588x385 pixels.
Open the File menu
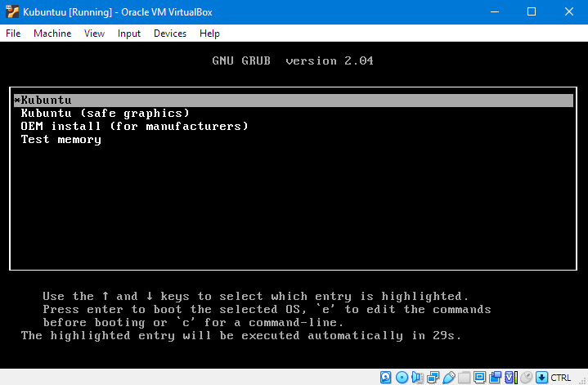[13, 34]
